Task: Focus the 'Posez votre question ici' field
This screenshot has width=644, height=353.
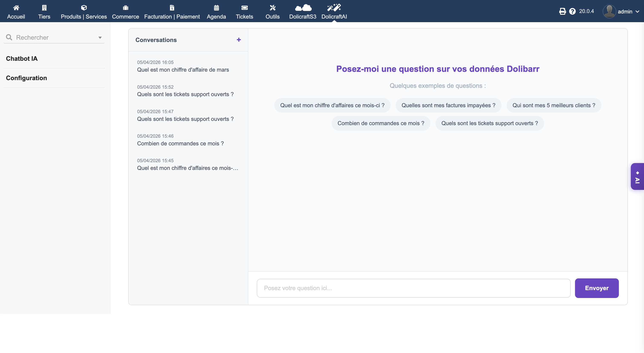Action: point(414,288)
